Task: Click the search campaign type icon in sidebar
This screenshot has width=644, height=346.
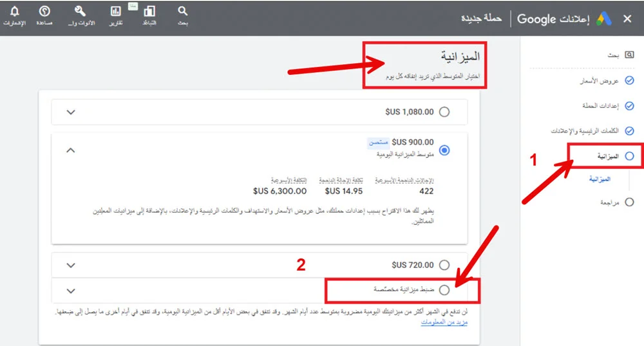Action: (x=629, y=55)
